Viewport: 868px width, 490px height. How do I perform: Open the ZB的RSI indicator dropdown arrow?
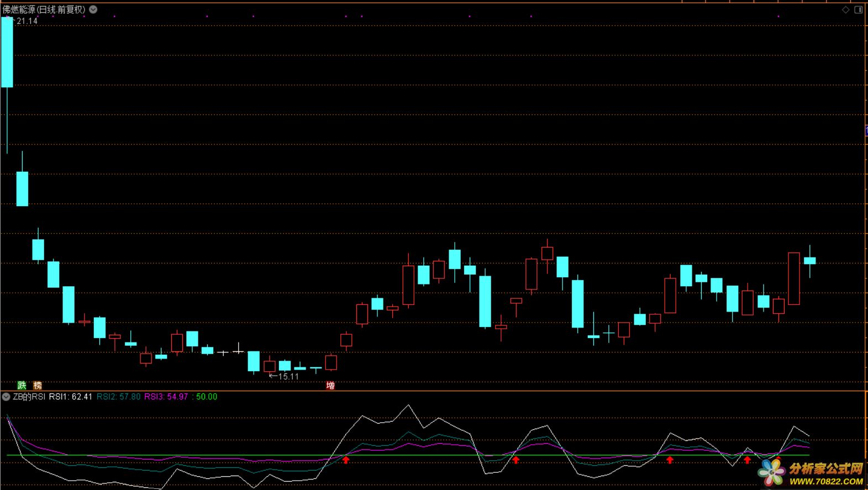[x=6, y=397]
